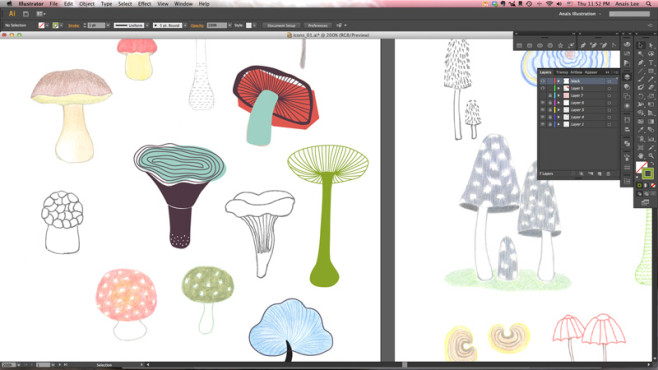This screenshot has height=370, width=658.
Task: Toggle visibility eye of Layer 5
Action: pos(543,89)
